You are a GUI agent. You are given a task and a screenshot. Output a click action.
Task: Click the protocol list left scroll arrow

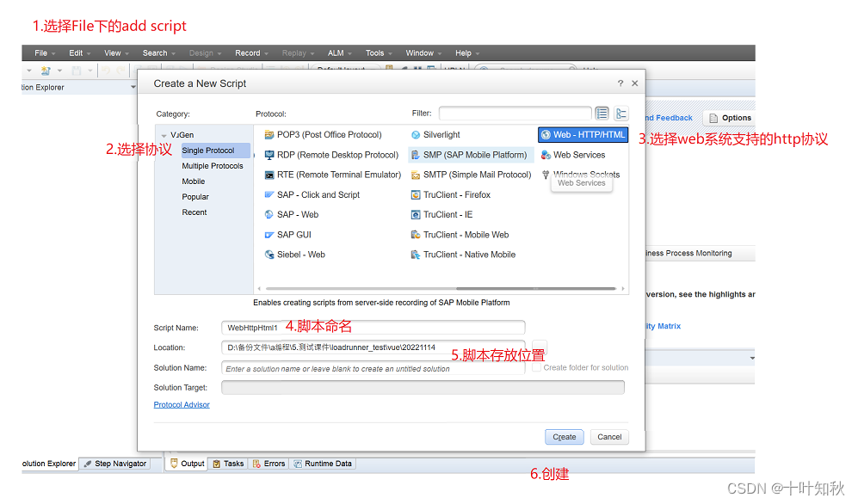point(259,289)
